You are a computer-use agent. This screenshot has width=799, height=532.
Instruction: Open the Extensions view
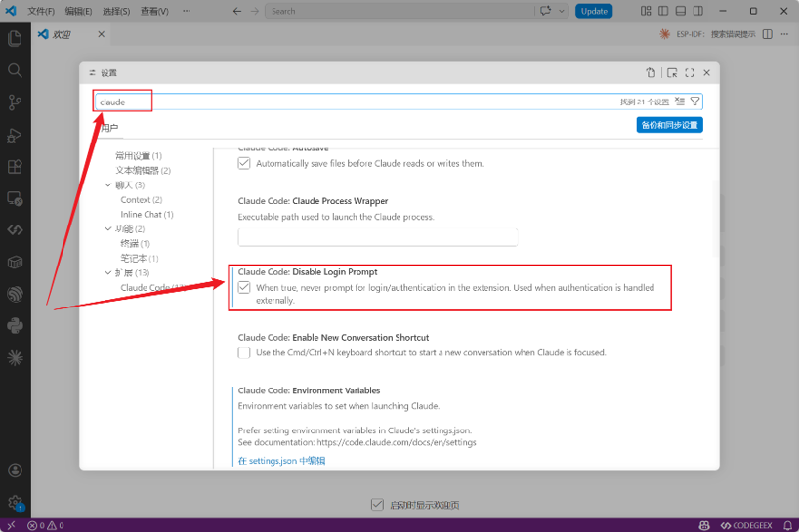(15, 167)
